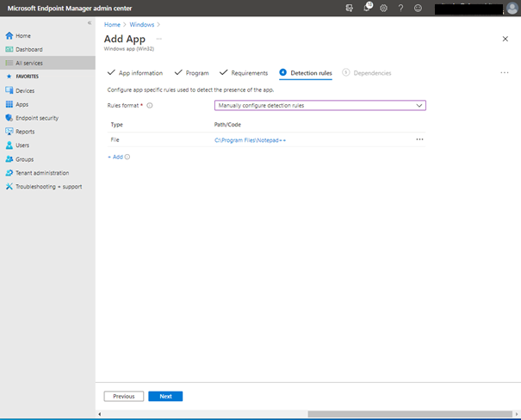The width and height of the screenshot is (521, 420).
Task: Click the File type cell
Action: pos(115,139)
